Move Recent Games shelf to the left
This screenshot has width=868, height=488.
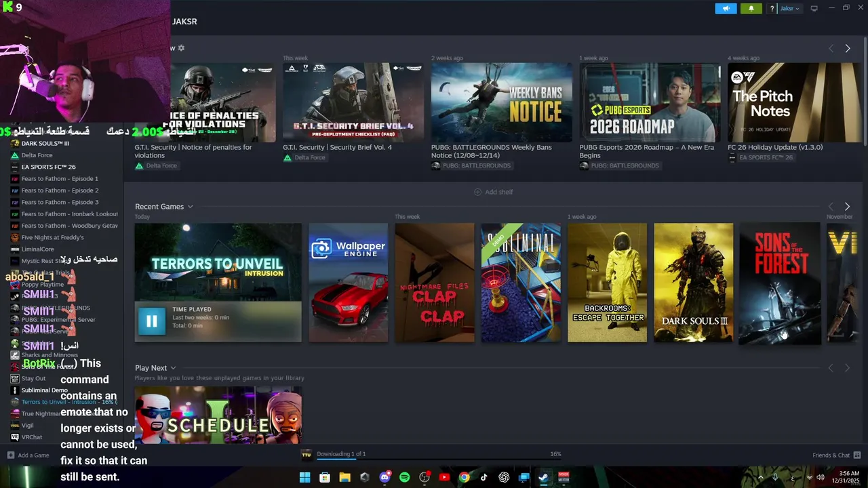tap(831, 206)
